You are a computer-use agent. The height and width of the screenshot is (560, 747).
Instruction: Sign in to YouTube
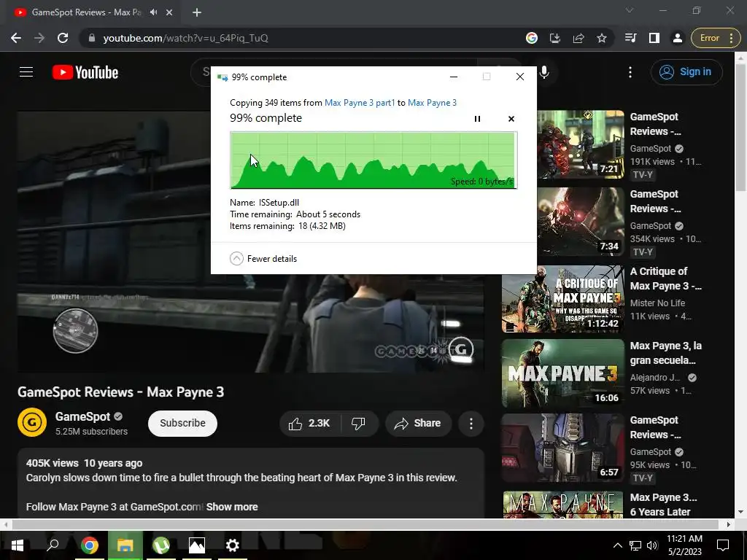pyautogui.click(x=686, y=72)
